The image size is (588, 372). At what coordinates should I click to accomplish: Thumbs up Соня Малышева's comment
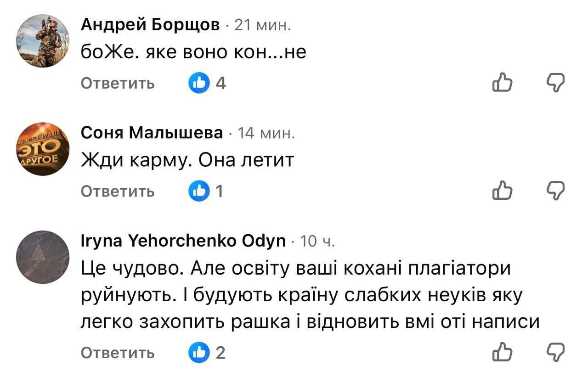point(502,191)
